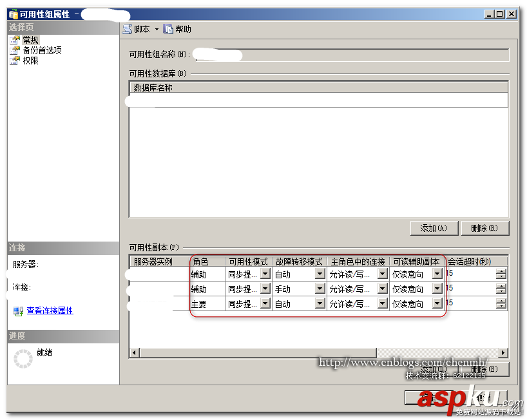Click the 会话超时(秒) column header

(x=476, y=262)
